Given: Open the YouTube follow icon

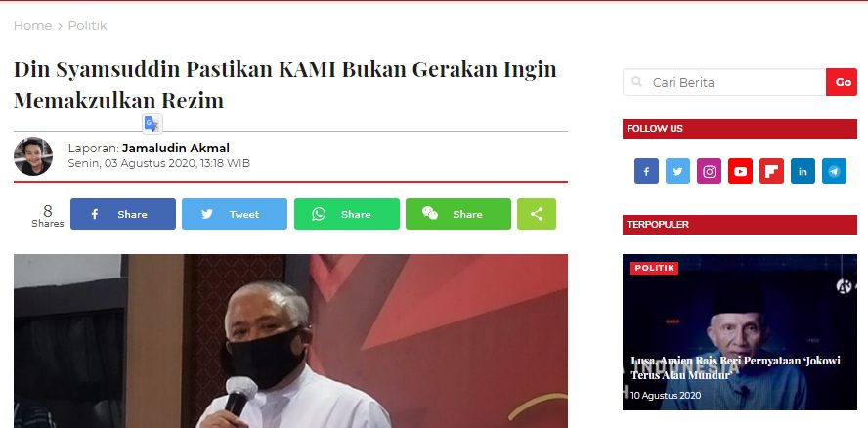Looking at the screenshot, I should 740,171.
